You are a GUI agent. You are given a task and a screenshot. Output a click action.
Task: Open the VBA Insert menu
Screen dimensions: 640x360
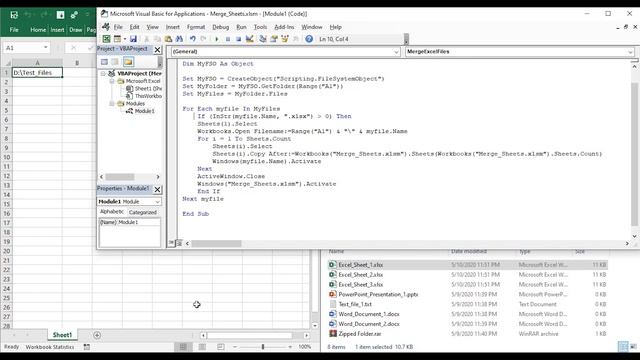pyautogui.click(x=173, y=27)
